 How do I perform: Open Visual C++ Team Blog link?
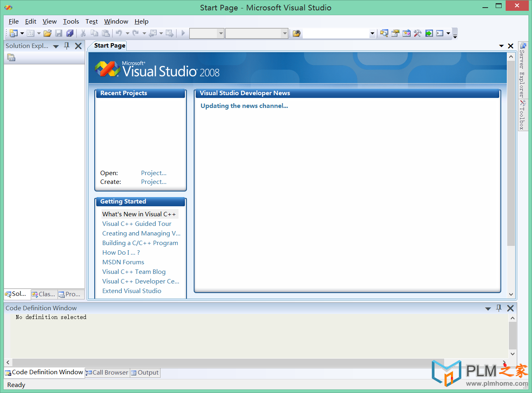click(x=134, y=271)
